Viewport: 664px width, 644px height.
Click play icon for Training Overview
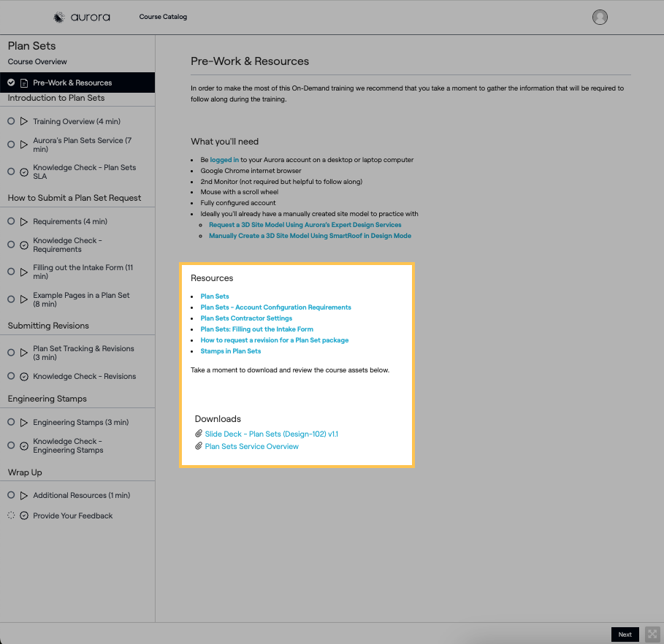24,121
